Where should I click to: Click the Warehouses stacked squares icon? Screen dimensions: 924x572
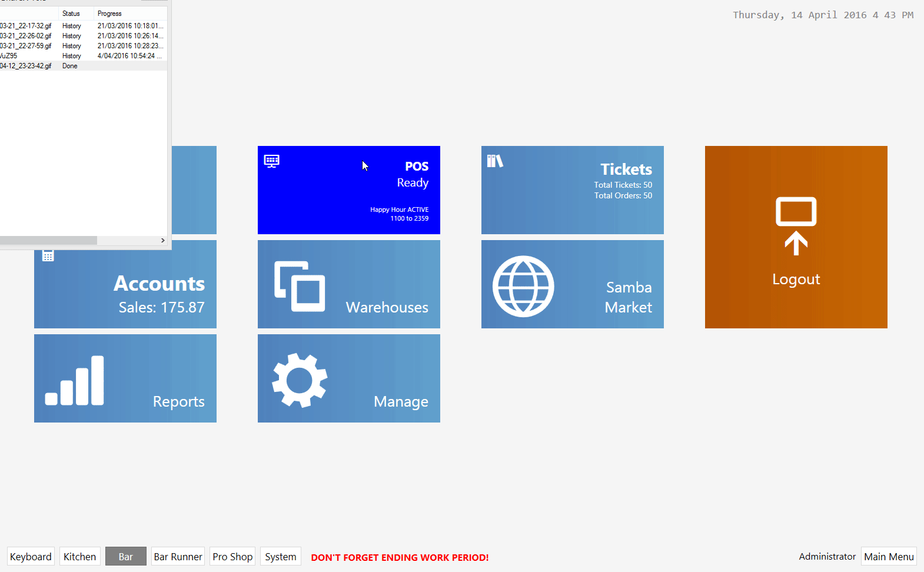pyautogui.click(x=300, y=286)
